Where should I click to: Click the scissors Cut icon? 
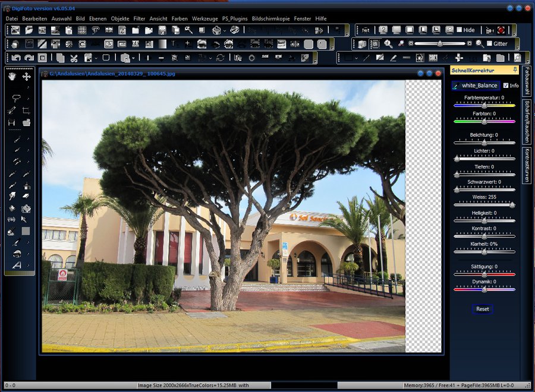coord(74,58)
